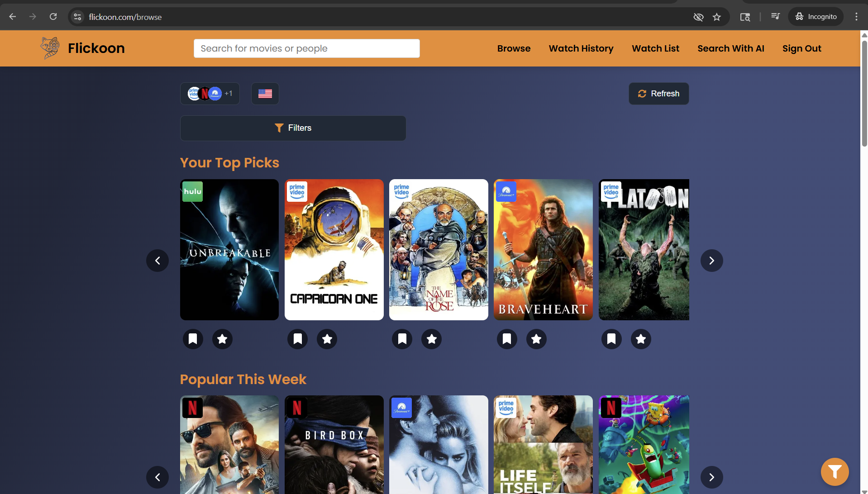Open Search With AI page
Image resolution: width=868 pixels, height=494 pixels.
[730, 48]
